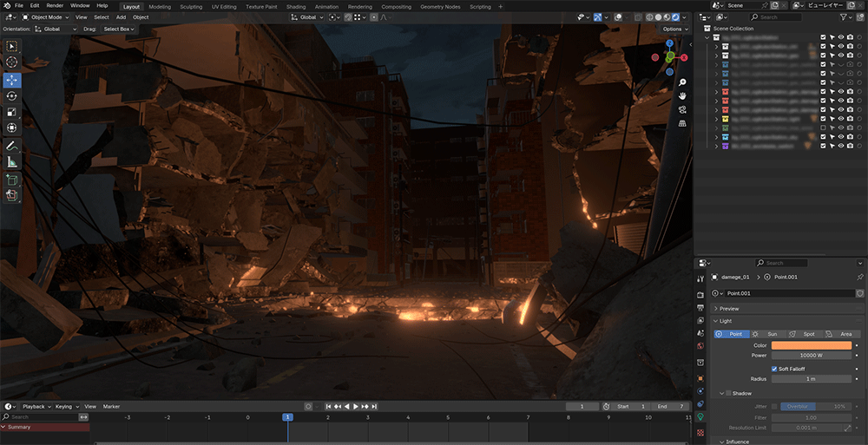
Task: Select the Cursor tool in the toolbar
Action: point(12,62)
